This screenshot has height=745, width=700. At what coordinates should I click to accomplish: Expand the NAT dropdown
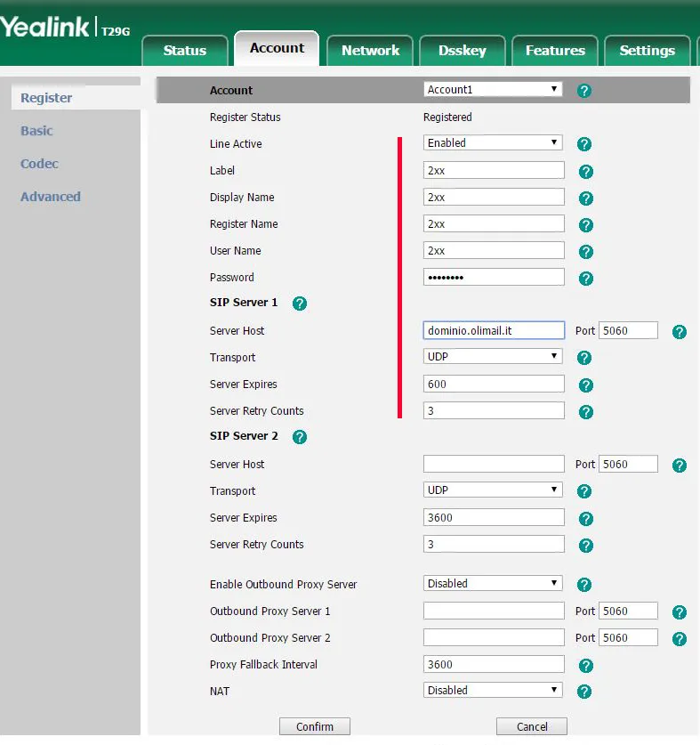click(493, 691)
